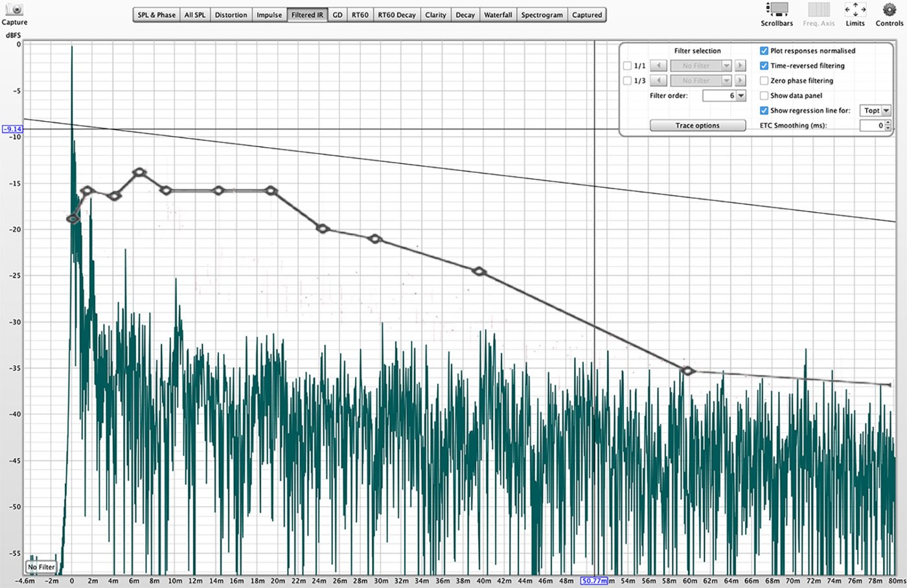Viewport: 907px width, 588px height.
Task: Toggle the Scrollbars icon
Action: pos(776,10)
